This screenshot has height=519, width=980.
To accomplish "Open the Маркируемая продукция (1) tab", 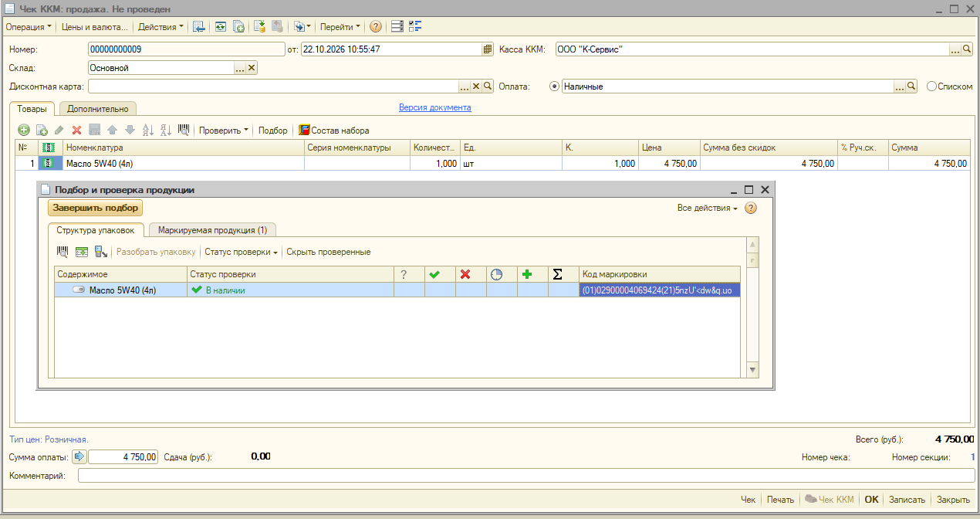I will coord(212,230).
